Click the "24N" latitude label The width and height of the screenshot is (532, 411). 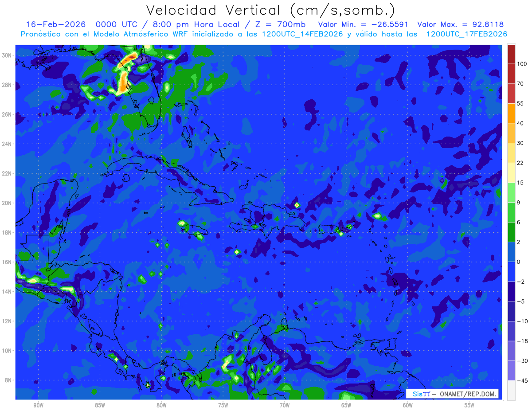pyautogui.click(x=7, y=144)
